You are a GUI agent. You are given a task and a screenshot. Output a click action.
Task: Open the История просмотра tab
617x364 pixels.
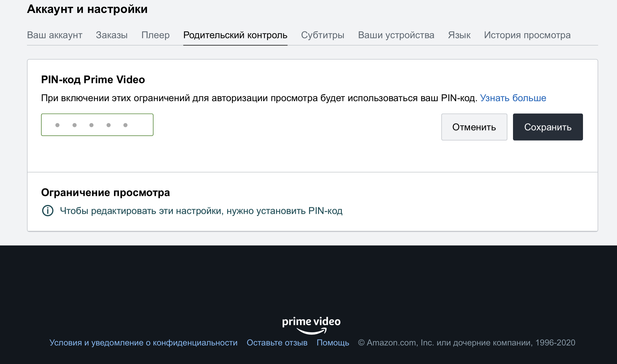pyautogui.click(x=527, y=35)
